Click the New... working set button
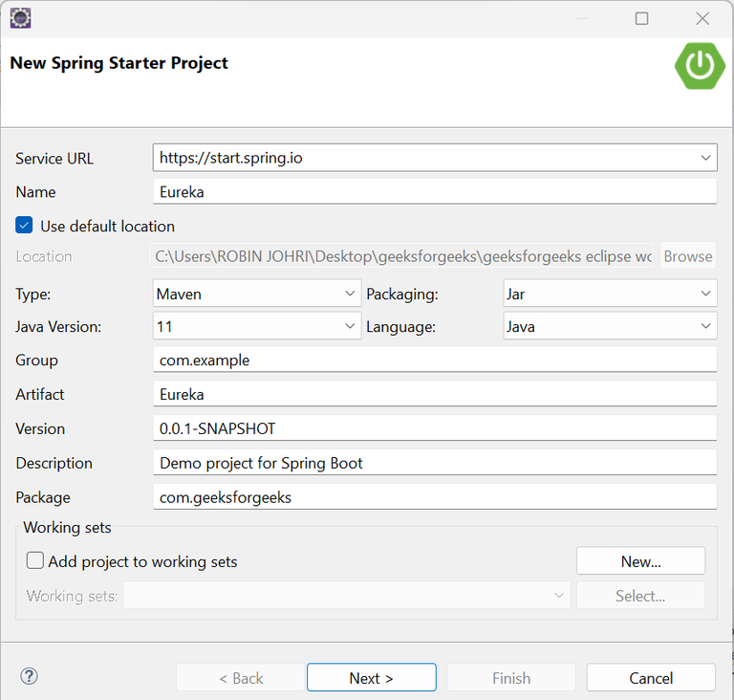This screenshot has width=734, height=700. pyautogui.click(x=640, y=561)
